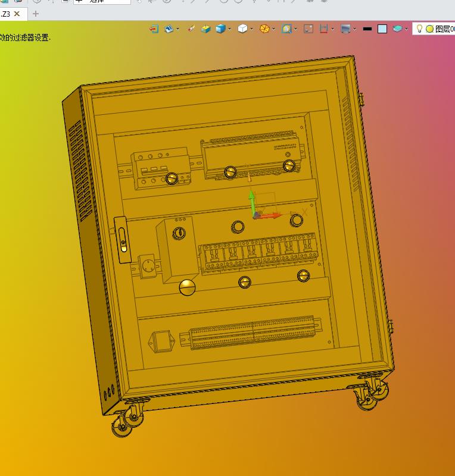455x476 pixels.
Task: Select the large round button below the switch box
Action: click(187, 287)
